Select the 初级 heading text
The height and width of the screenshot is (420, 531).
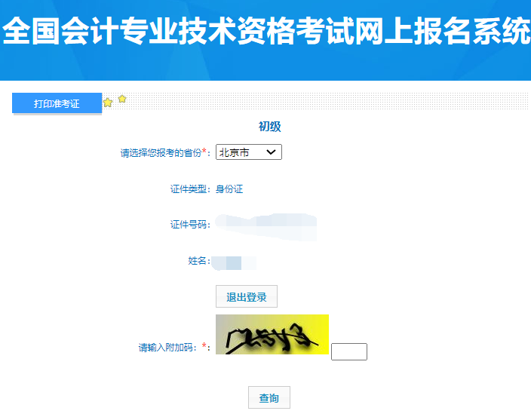pos(270,127)
